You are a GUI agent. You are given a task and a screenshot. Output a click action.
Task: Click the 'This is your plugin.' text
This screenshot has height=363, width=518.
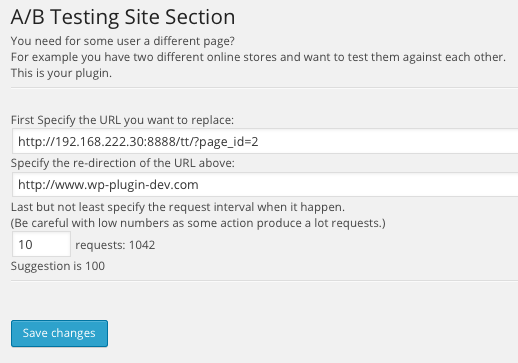(x=61, y=73)
